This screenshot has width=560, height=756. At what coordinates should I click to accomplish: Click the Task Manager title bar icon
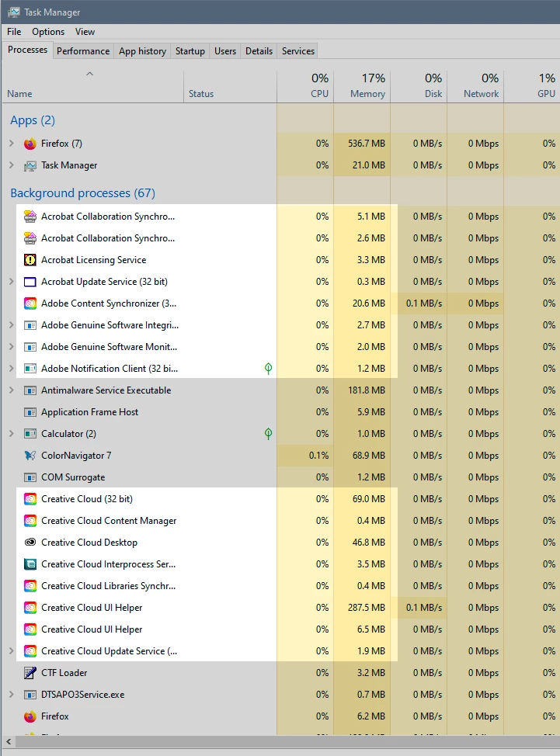13,12
